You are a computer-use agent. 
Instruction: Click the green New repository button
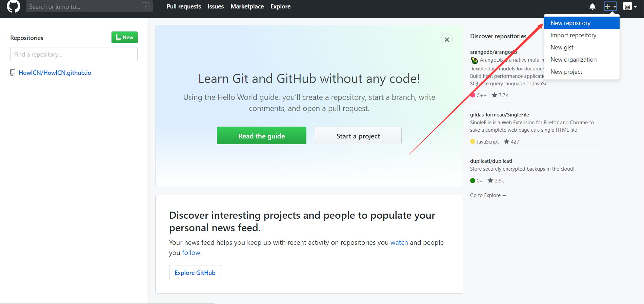coord(124,38)
